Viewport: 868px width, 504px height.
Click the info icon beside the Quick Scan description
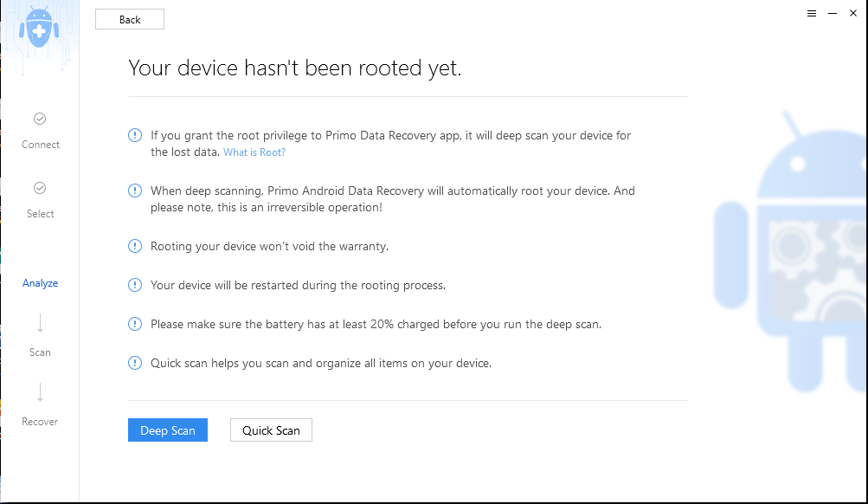134,363
